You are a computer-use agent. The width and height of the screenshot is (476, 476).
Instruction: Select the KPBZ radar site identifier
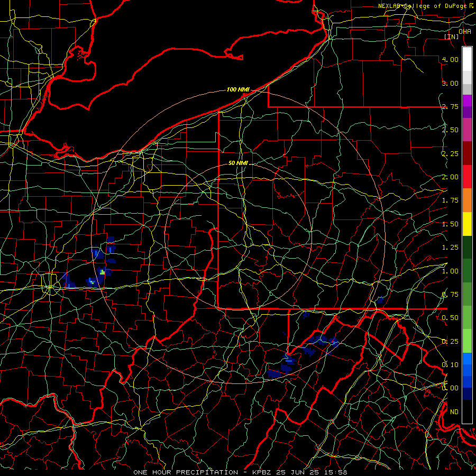click(263, 472)
